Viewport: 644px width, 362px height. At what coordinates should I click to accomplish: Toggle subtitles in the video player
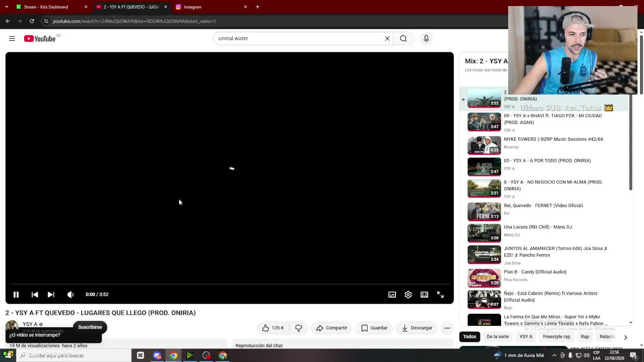point(392,295)
